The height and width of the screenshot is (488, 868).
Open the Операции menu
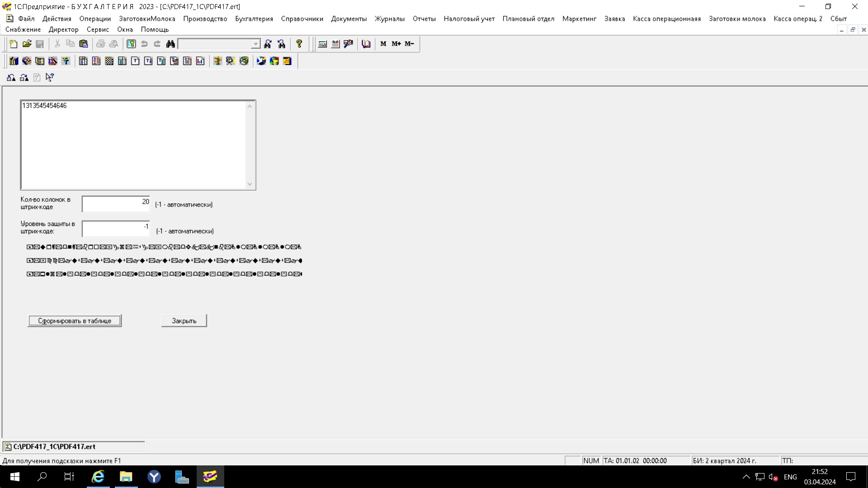click(95, 19)
